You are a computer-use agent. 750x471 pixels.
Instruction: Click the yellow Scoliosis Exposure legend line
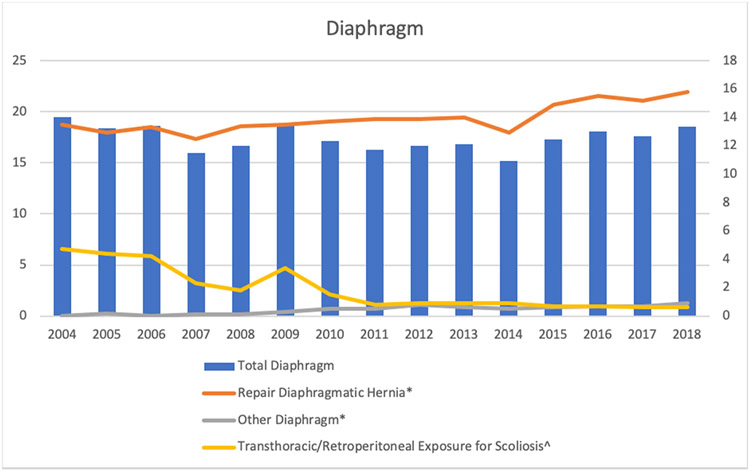pyautogui.click(x=219, y=447)
